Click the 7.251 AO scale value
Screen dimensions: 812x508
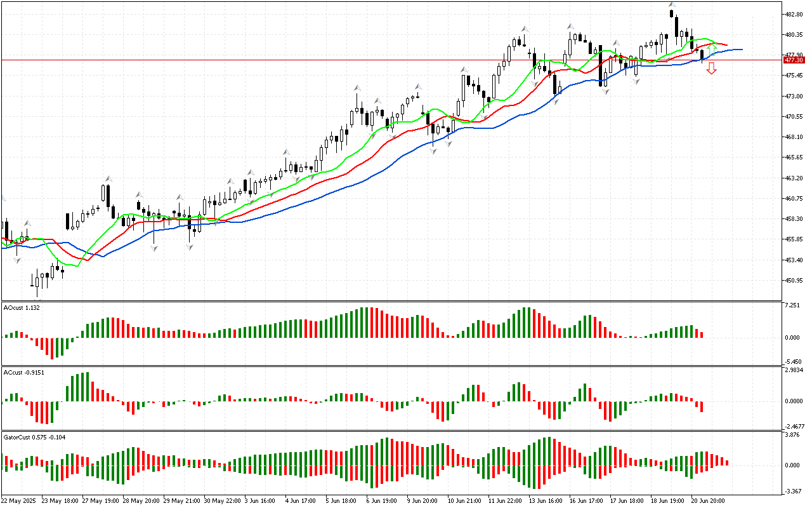pyautogui.click(x=793, y=305)
